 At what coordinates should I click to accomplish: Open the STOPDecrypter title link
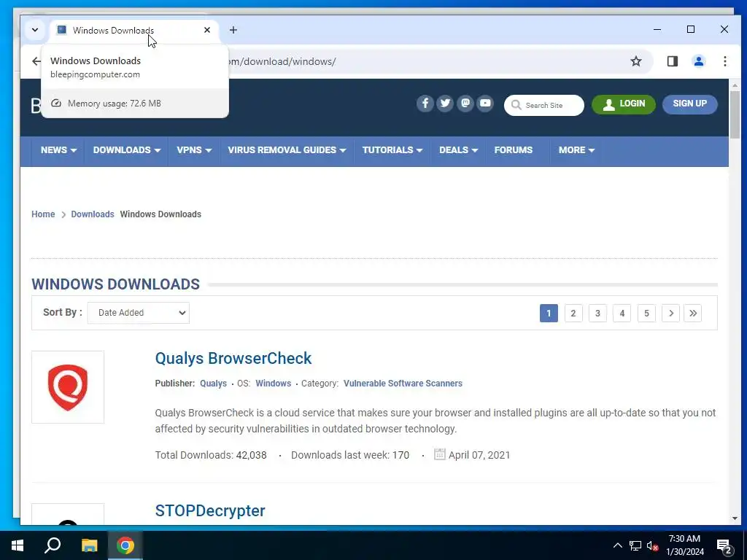210,510
